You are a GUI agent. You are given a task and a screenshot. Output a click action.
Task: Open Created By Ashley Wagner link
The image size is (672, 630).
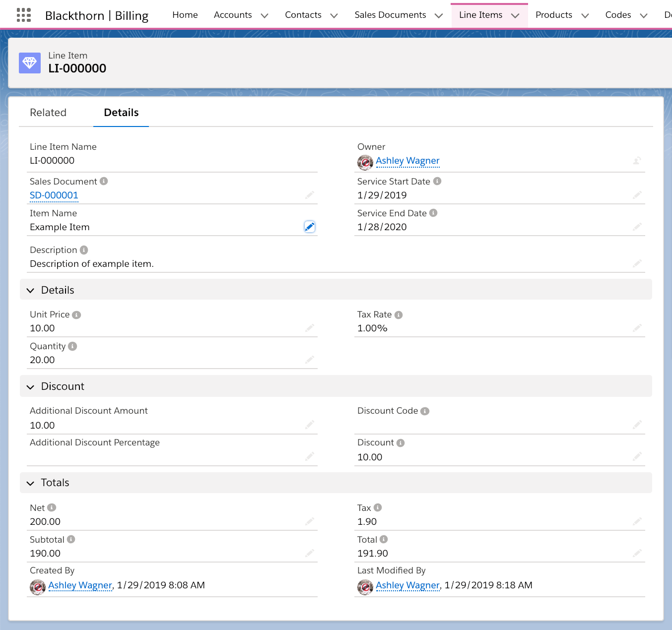pyautogui.click(x=80, y=585)
